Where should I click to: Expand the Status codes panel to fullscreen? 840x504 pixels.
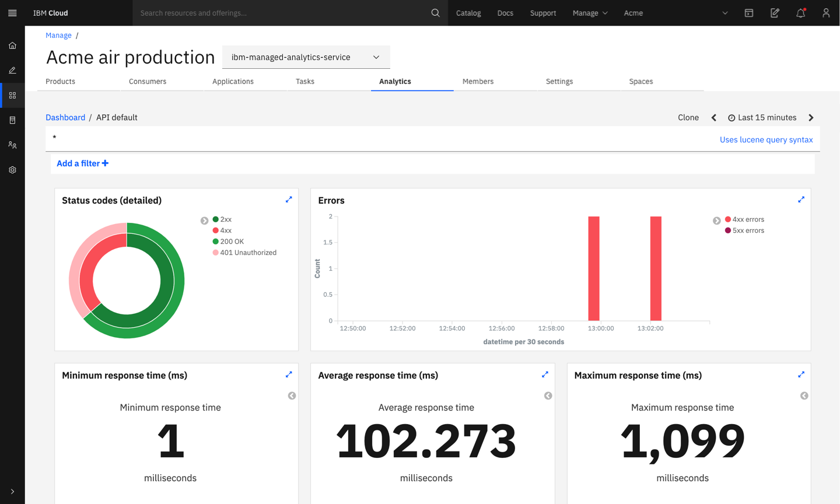[289, 199]
